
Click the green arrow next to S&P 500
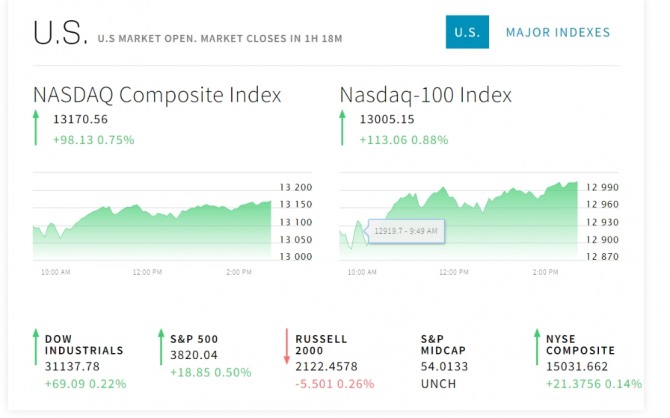[161, 346]
